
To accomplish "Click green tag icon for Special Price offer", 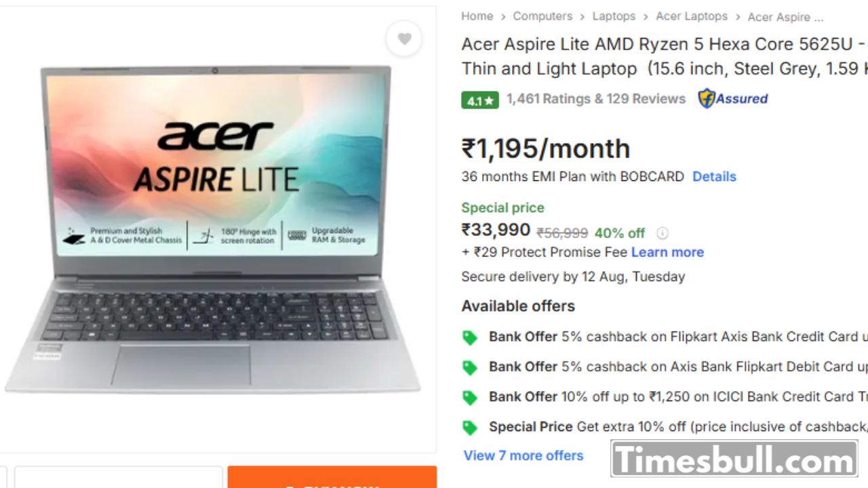I will pyautogui.click(x=470, y=428).
